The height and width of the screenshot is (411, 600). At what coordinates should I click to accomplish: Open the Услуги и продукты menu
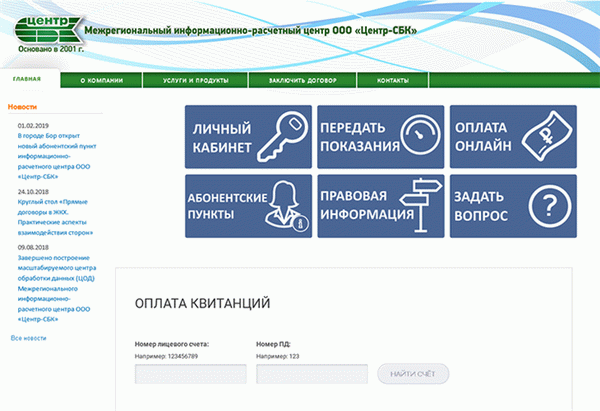196,80
